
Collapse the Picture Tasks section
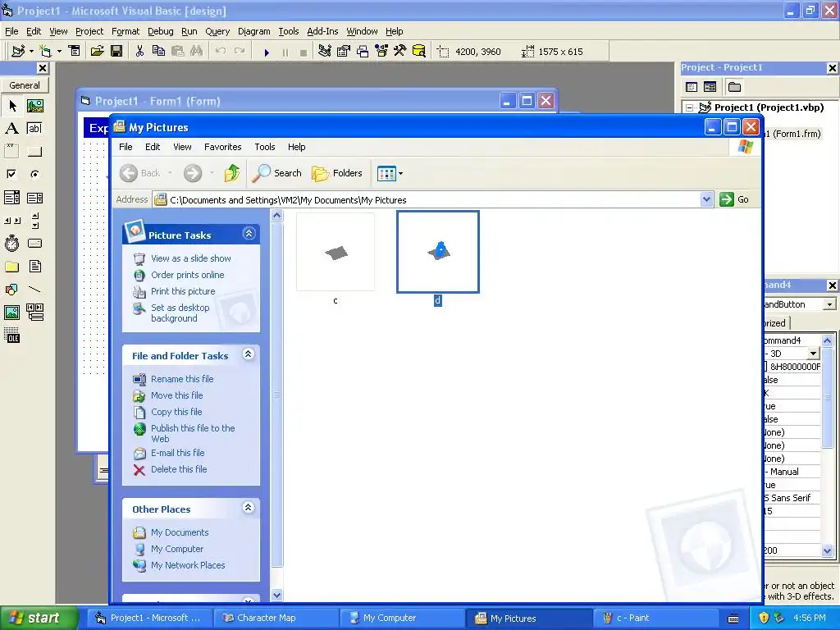(x=249, y=234)
